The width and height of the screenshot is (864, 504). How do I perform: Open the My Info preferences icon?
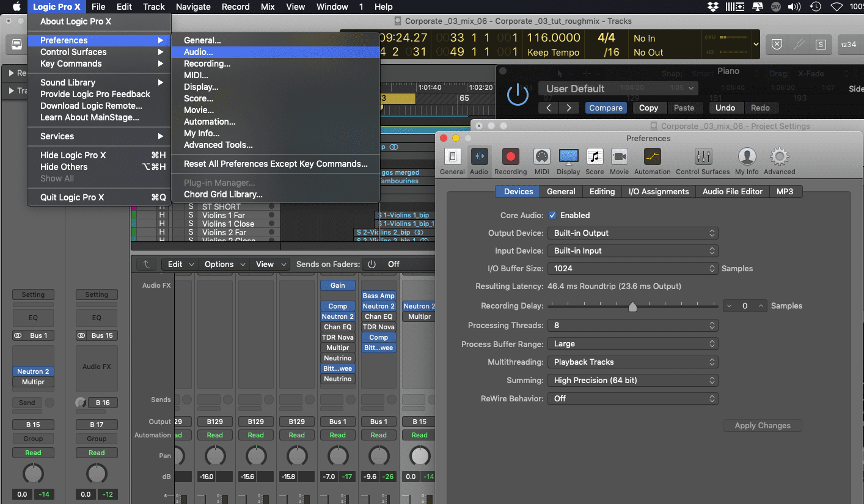pyautogui.click(x=747, y=157)
